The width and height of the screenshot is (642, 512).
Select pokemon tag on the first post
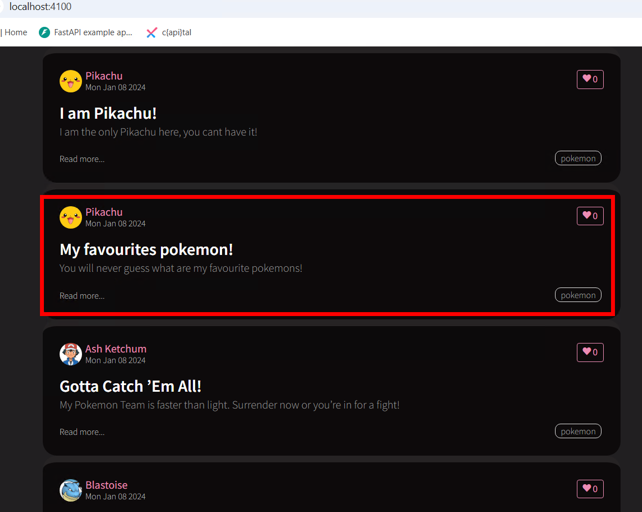tap(578, 159)
